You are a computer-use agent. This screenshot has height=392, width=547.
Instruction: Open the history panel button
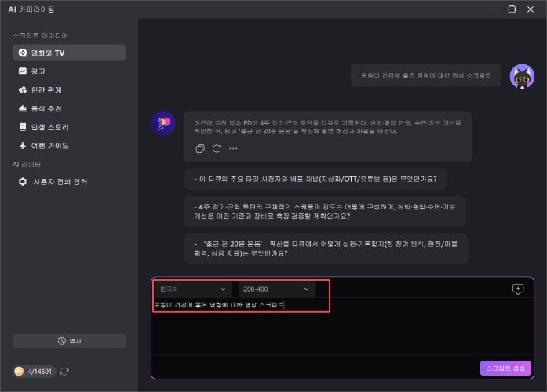point(69,341)
